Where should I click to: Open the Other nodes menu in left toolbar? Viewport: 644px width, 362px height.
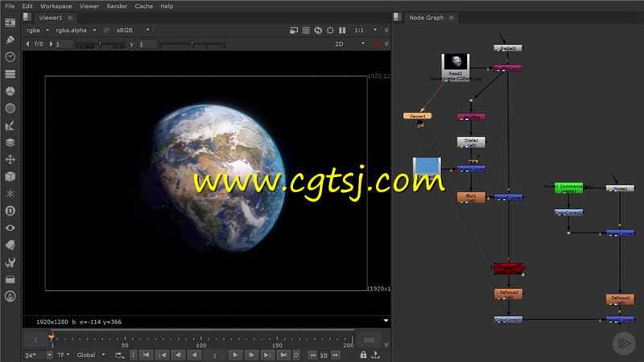point(10,279)
